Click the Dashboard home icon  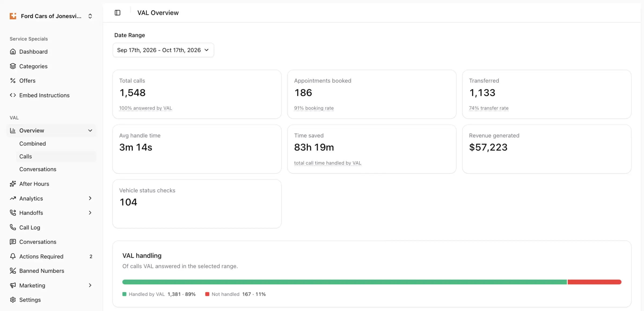[x=13, y=52]
